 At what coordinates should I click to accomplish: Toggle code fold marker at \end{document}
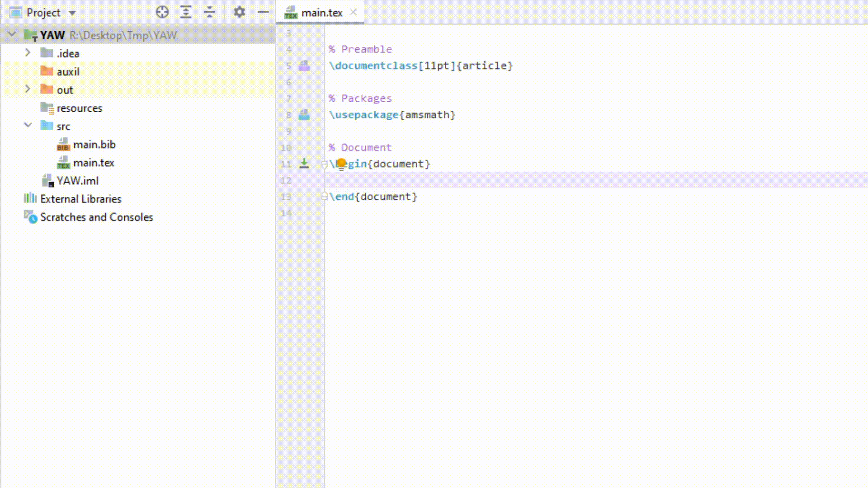tap(324, 197)
